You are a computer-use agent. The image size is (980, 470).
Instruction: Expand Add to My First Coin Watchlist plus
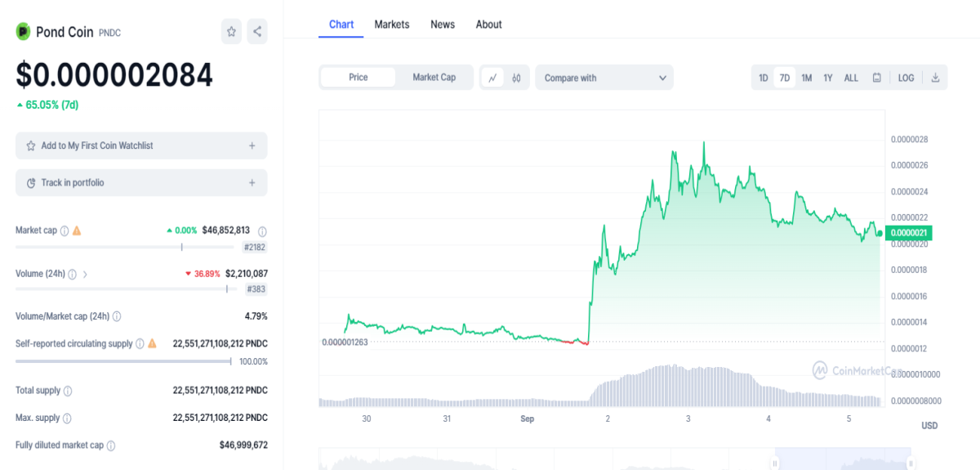tap(252, 145)
